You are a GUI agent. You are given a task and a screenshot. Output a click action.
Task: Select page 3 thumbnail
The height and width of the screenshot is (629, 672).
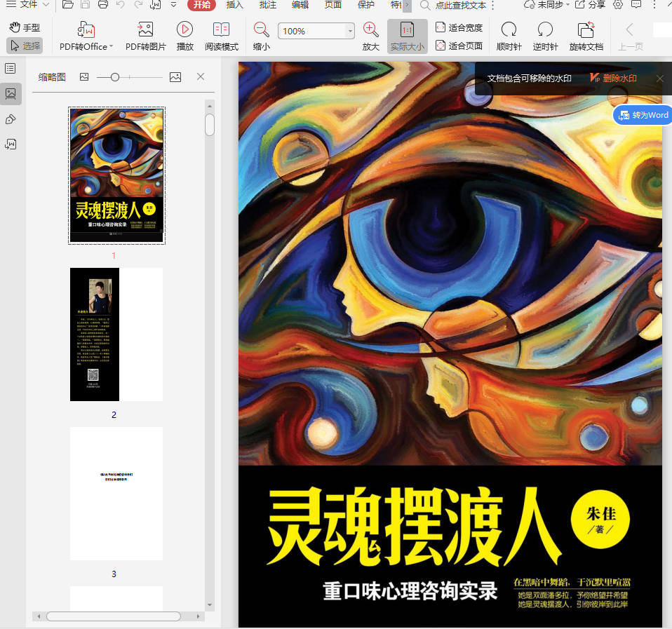(x=116, y=494)
